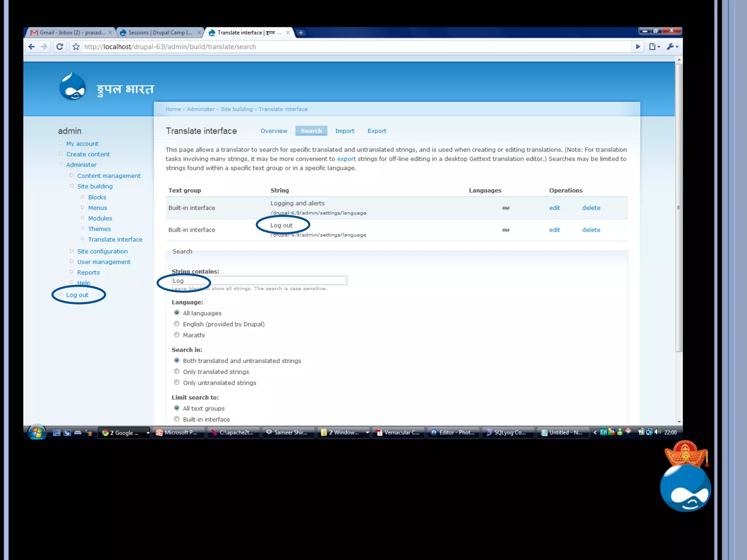747x560 pixels.
Task: Click the Windows Start orb
Action: [37, 432]
